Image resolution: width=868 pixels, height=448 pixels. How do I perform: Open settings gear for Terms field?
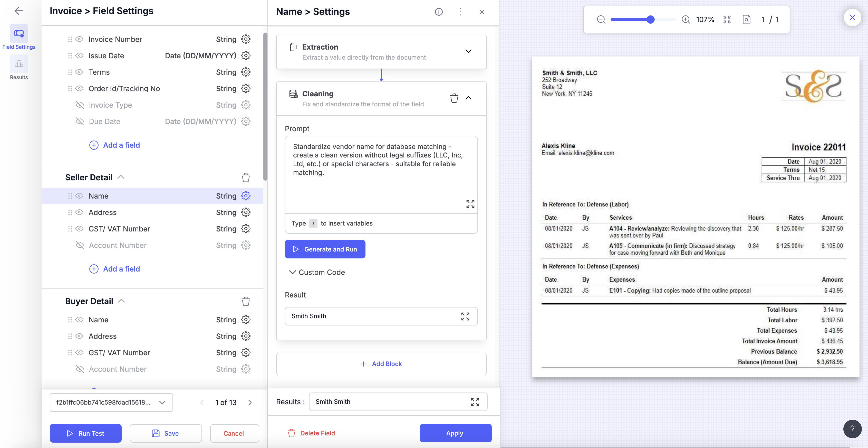(246, 72)
